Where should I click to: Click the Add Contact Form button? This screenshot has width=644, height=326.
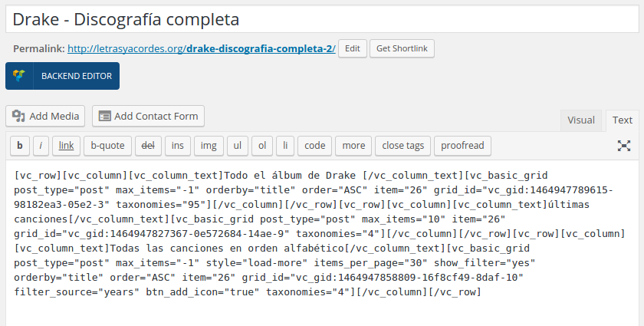click(x=148, y=116)
